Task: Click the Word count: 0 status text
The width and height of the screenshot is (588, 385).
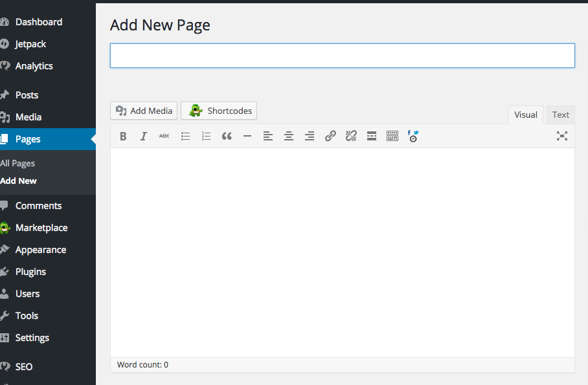Action: 142,365
